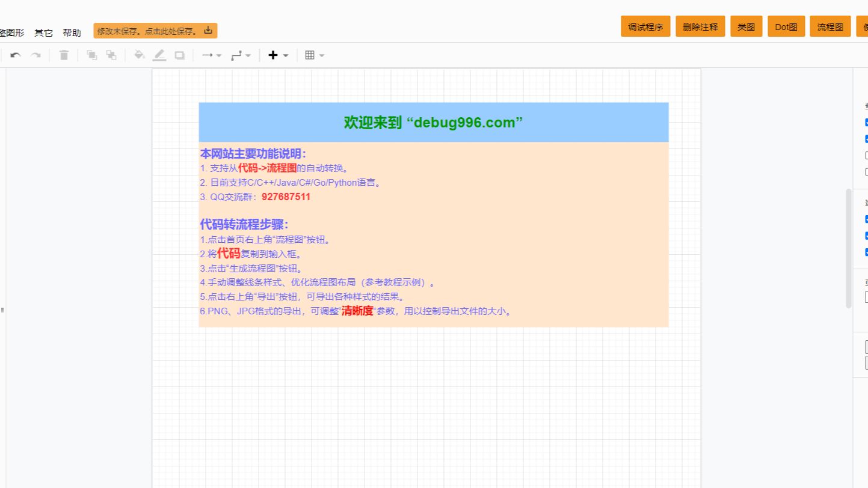Image resolution: width=868 pixels, height=488 pixels.
Task: Click the step 3 生成流程图 line
Action: [251, 269]
